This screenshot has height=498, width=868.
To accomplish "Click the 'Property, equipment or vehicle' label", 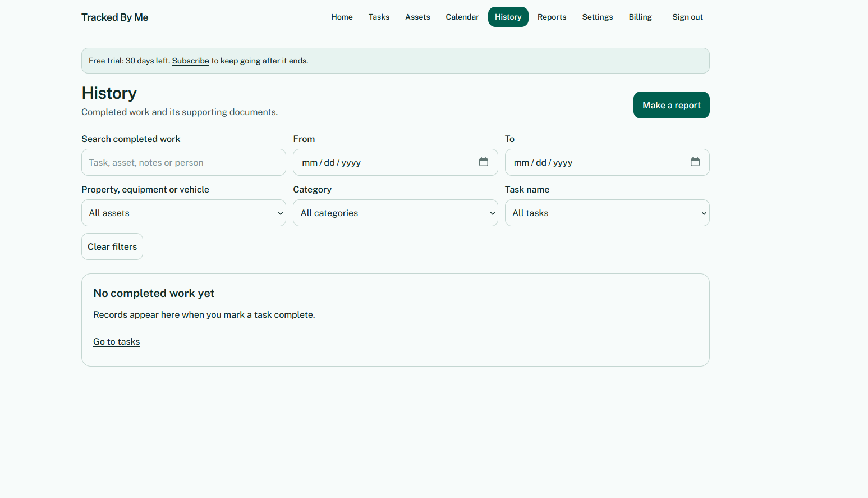I will [145, 190].
